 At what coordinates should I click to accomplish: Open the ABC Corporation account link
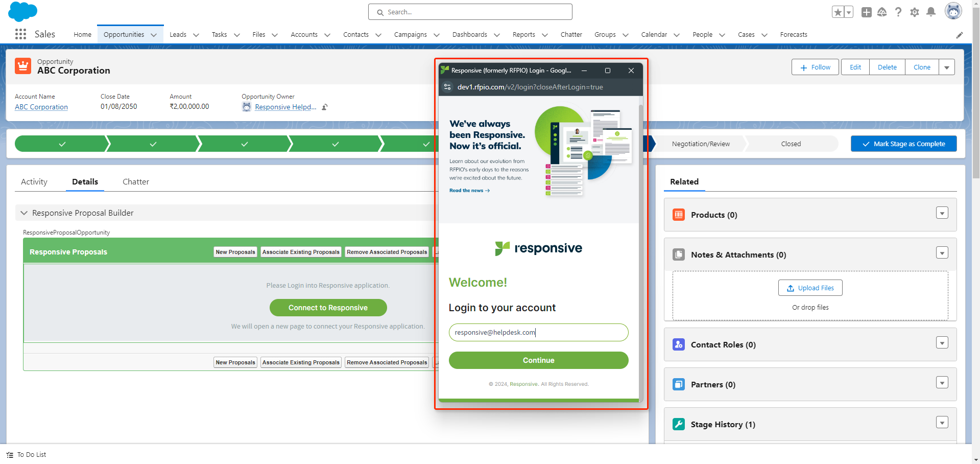pyautogui.click(x=41, y=107)
